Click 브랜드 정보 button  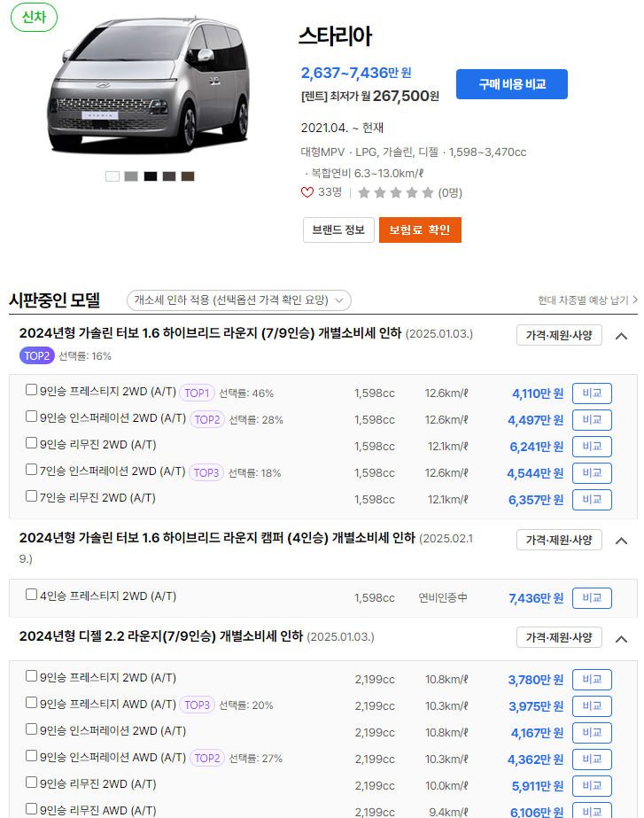(338, 230)
